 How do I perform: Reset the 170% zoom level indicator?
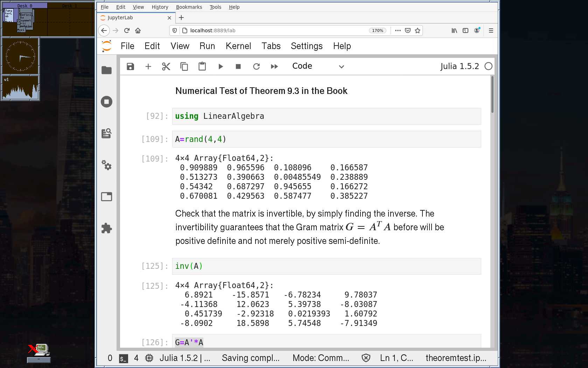[377, 30]
